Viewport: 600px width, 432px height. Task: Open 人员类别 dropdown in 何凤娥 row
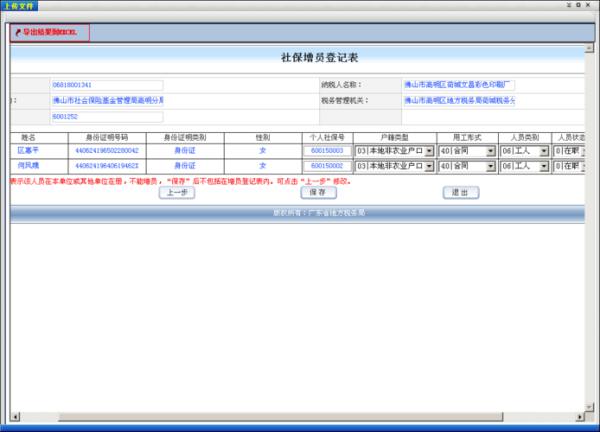click(x=544, y=165)
